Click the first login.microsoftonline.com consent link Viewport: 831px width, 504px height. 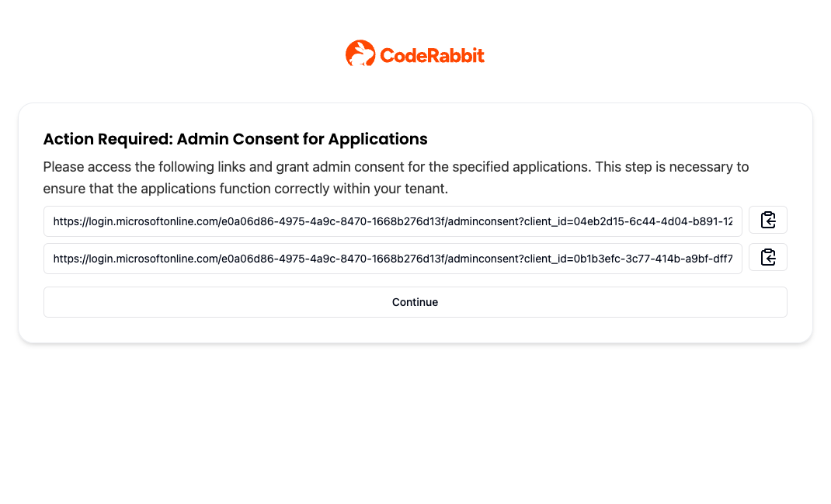point(392,221)
